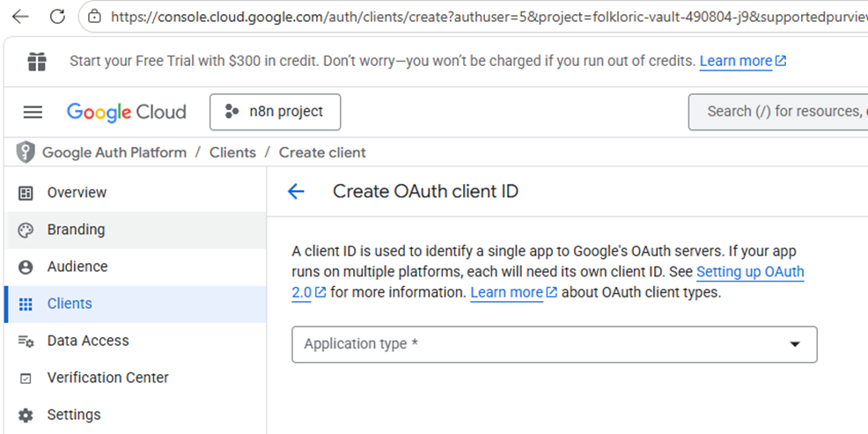Click Clients in the breadcrumb trail
Viewport: 868px width, 434px height.
tap(232, 152)
